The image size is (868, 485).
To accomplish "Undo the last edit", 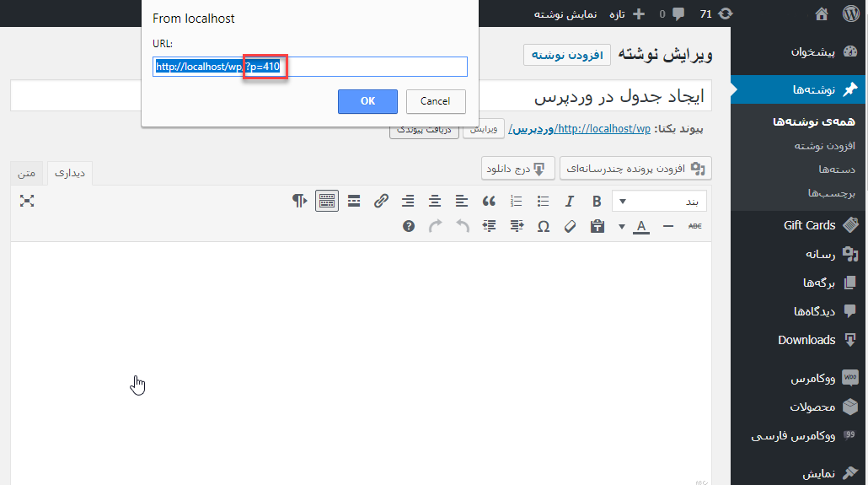I will pos(463,226).
